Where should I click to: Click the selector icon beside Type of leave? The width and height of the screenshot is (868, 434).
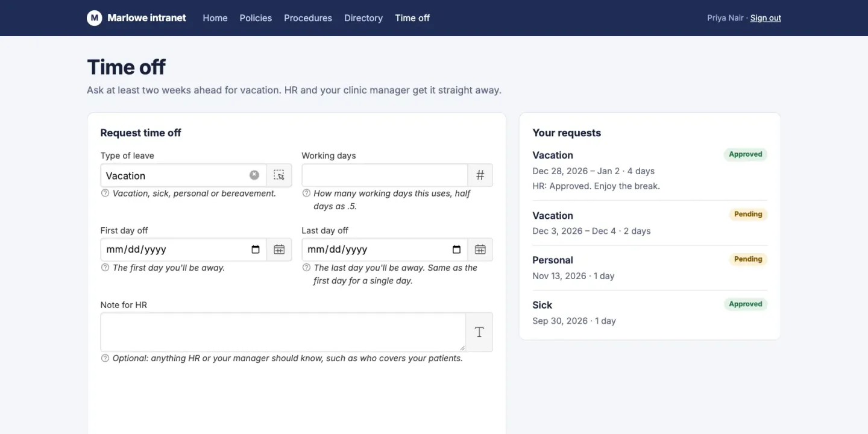point(279,175)
